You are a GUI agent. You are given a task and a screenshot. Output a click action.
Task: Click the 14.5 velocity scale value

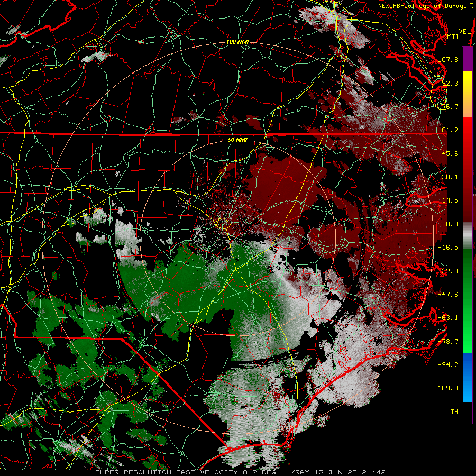[450, 200]
